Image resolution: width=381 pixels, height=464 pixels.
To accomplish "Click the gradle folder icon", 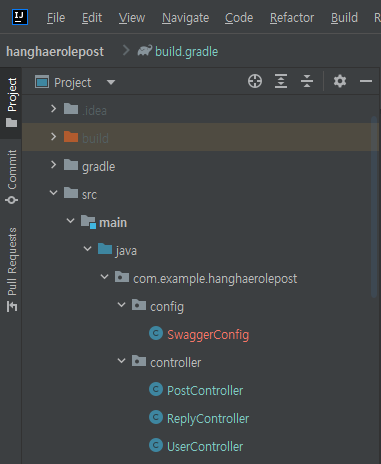I will coord(71,164).
